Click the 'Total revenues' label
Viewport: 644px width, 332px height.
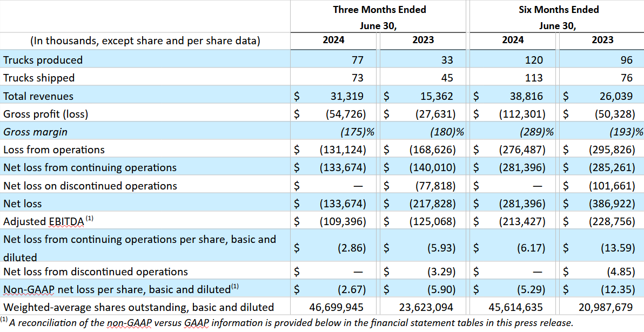(38, 96)
